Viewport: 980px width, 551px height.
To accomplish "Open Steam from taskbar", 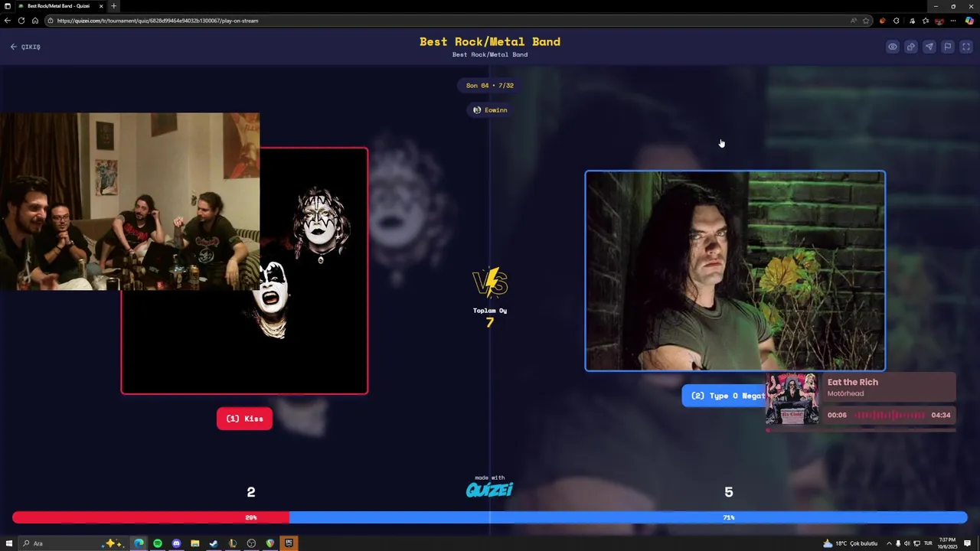I will pos(214,543).
